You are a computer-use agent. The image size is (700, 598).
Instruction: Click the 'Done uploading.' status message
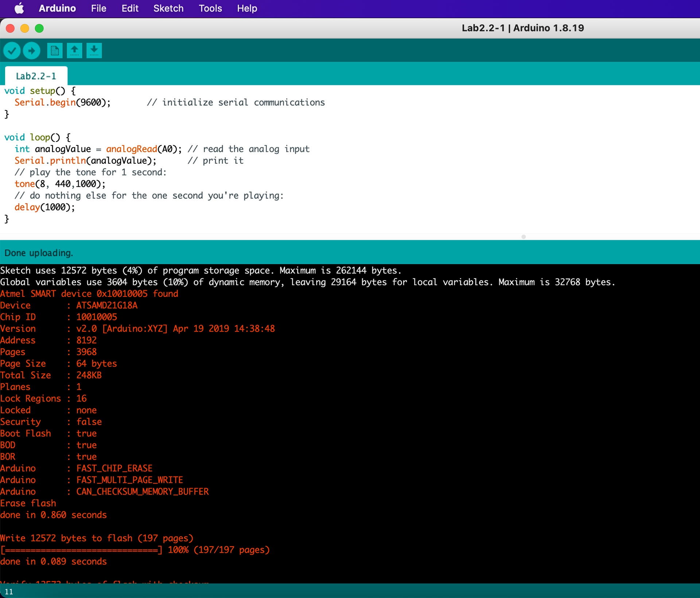coord(39,253)
